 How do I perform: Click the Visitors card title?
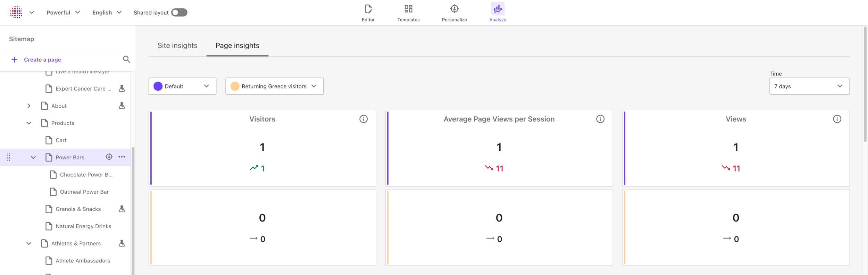tap(262, 119)
